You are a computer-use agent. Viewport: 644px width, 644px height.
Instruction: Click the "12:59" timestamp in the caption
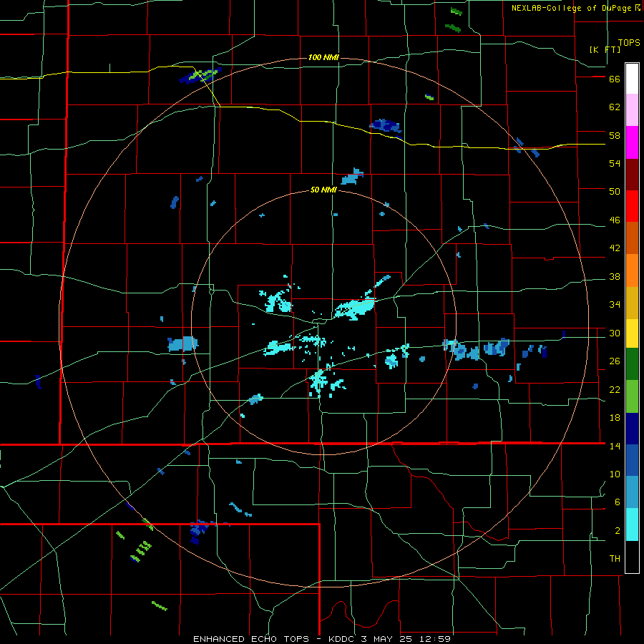[x=434, y=639]
